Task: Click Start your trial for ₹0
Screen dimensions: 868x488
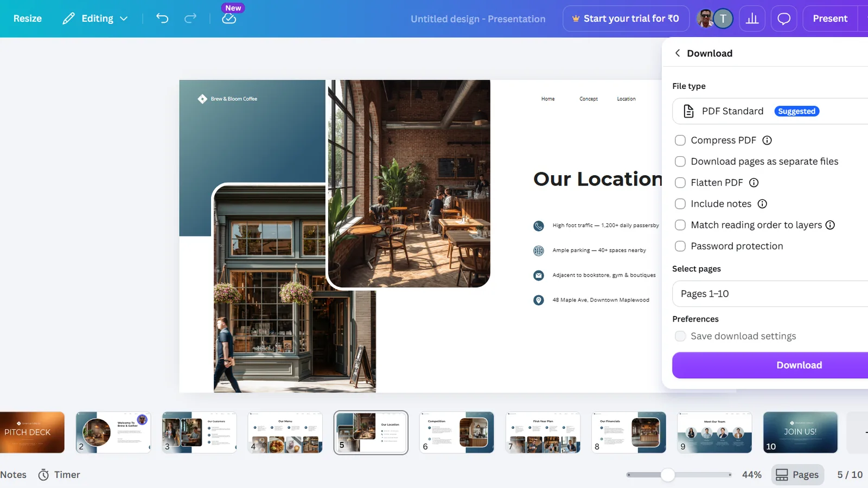Action: (x=626, y=18)
